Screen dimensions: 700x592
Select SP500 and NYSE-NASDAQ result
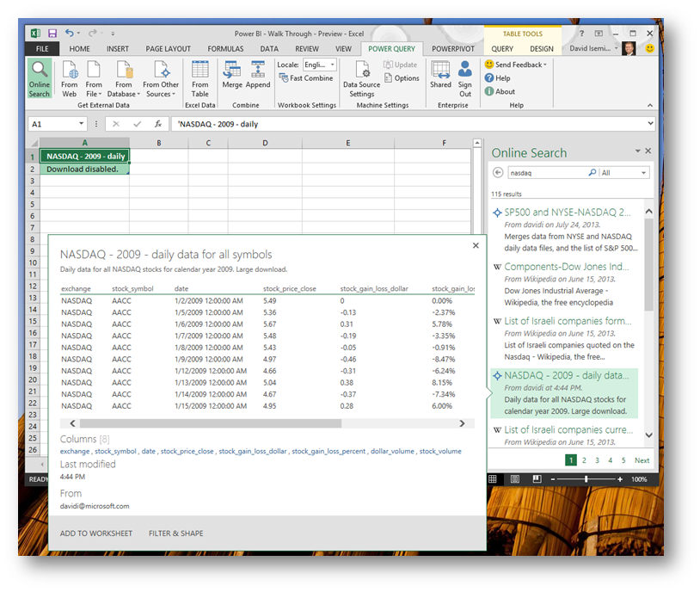click(x=567, y=213)
